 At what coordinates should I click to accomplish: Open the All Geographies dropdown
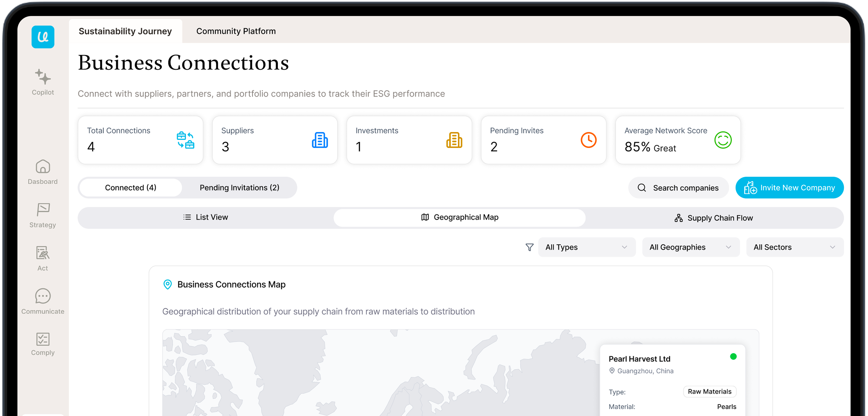690,247
